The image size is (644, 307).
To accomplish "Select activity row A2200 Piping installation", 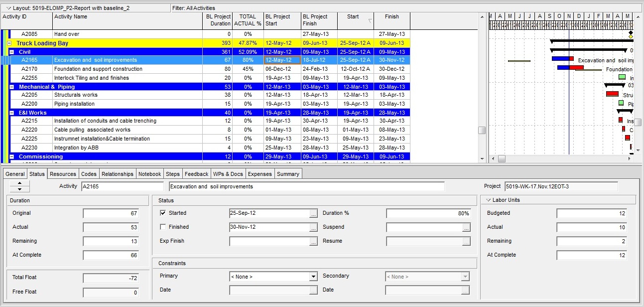I will (x=209, y=104).
